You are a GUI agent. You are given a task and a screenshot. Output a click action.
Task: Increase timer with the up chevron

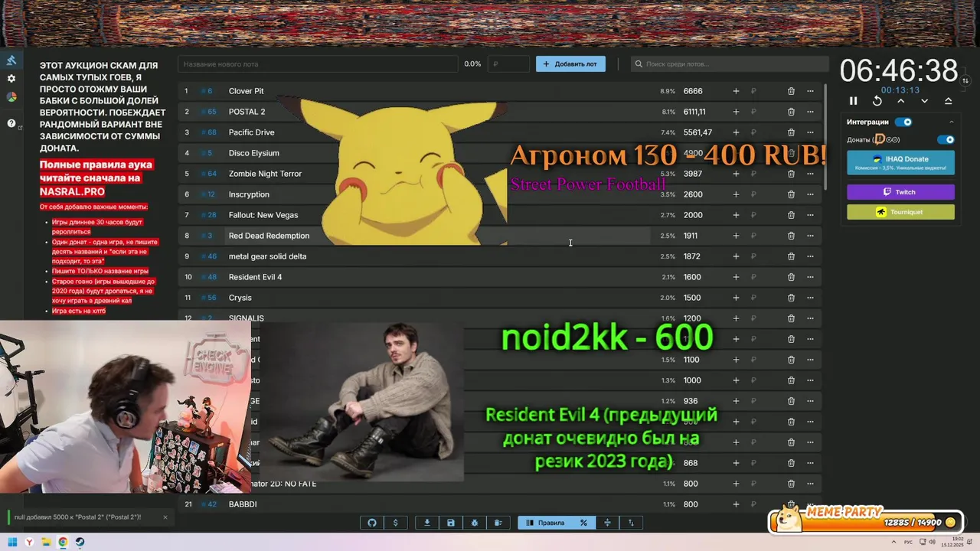pos(901,101)
